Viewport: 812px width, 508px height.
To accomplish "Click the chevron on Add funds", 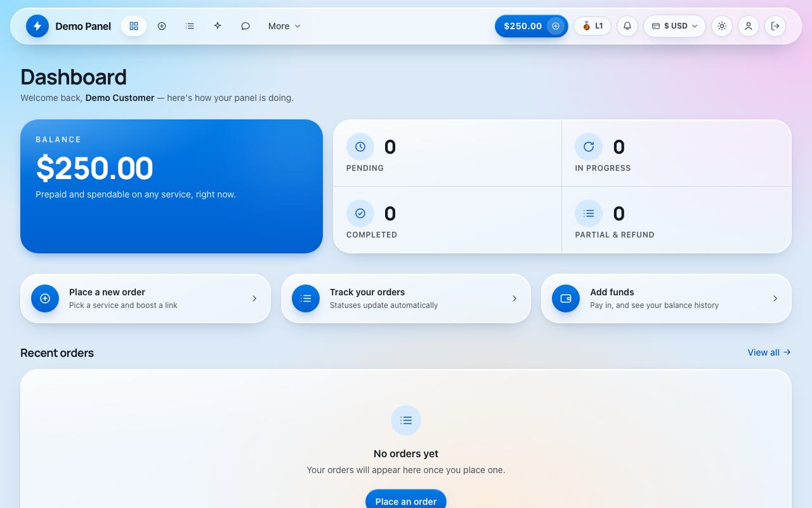I will click(x=775, y=298).
